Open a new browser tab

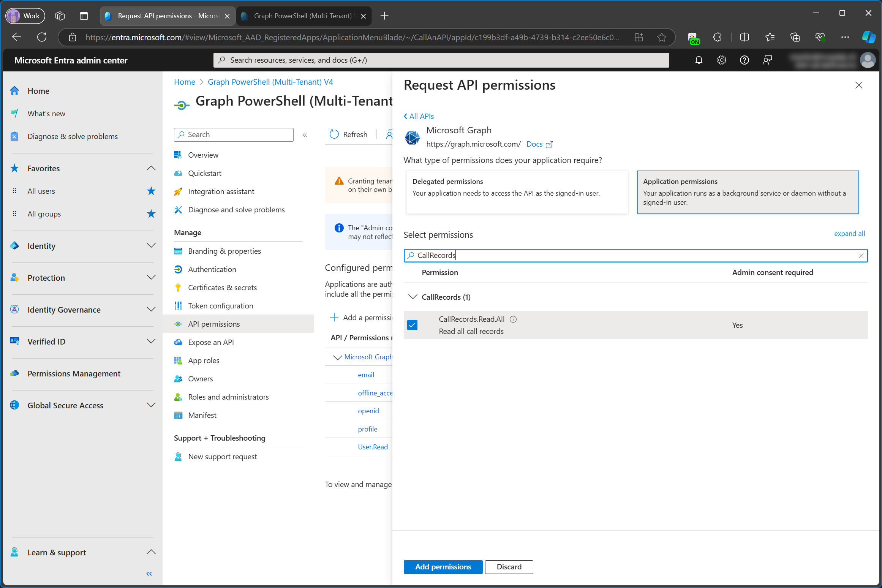tap(384, 16)
